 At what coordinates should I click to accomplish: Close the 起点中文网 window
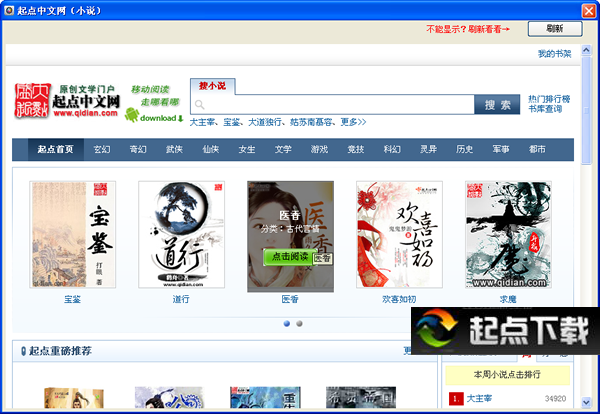pos(589,11)
